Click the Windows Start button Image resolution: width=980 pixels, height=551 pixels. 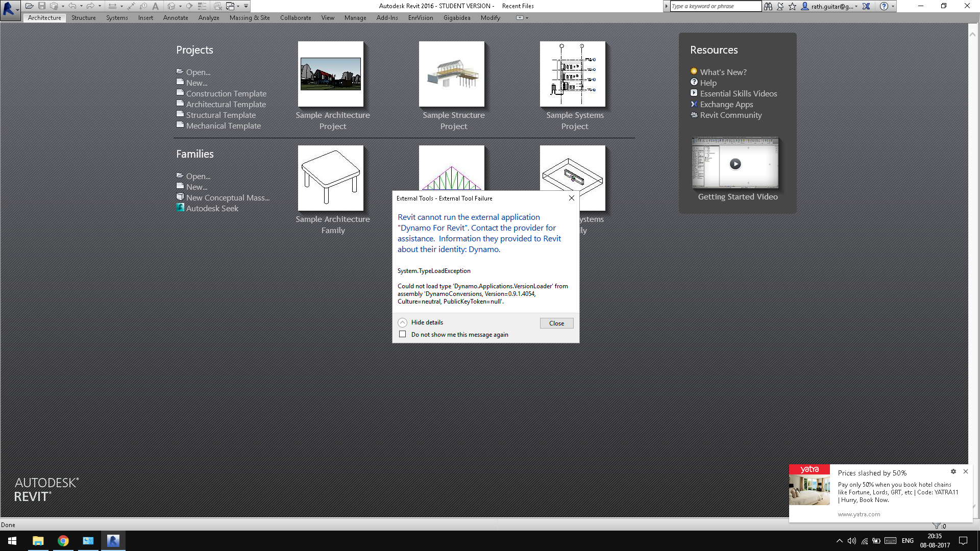coord(12,541)
